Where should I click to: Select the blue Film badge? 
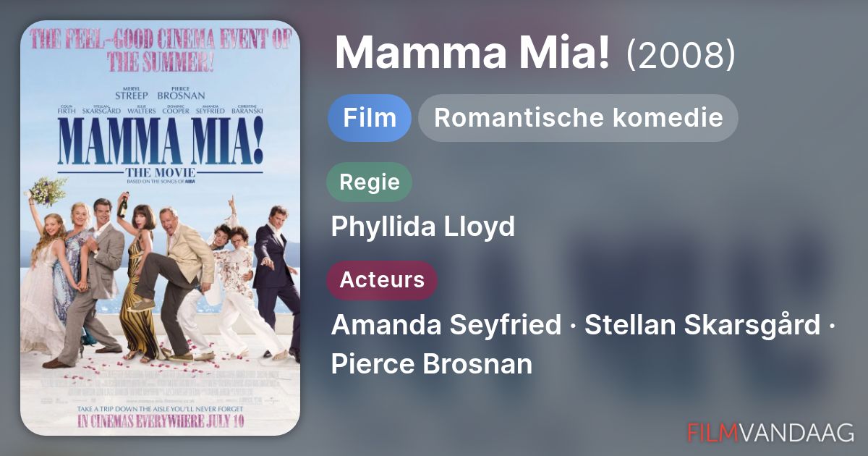(370, 118)
